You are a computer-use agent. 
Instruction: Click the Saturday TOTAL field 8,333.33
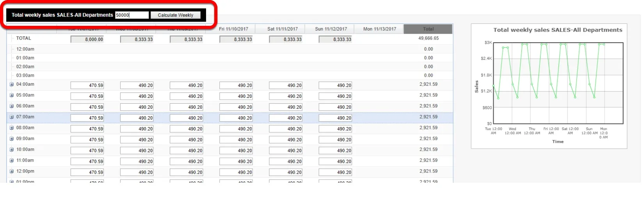click(285, 40)
